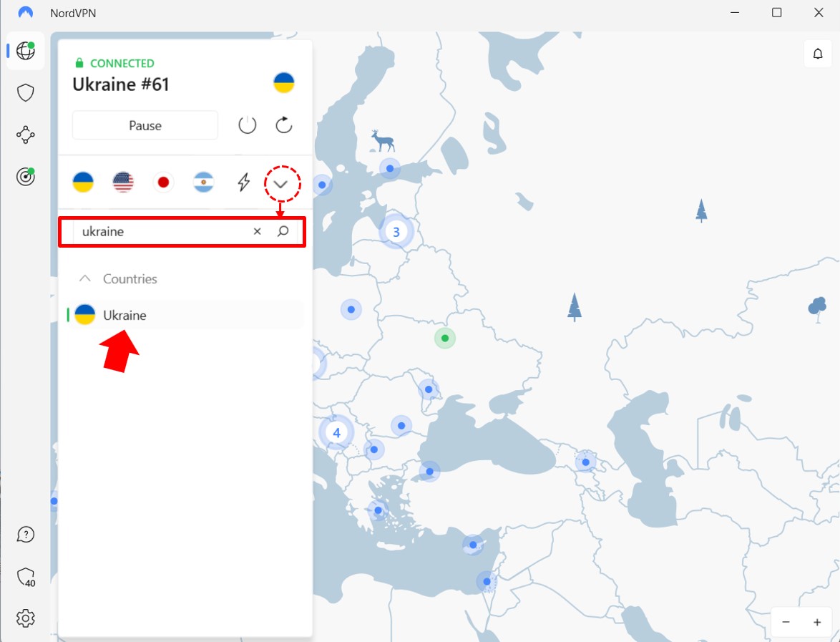Image resolution: width=840 pixels, height=642 pixels.
Task: Click the ukraine search input field
Action: click(157, 231)
